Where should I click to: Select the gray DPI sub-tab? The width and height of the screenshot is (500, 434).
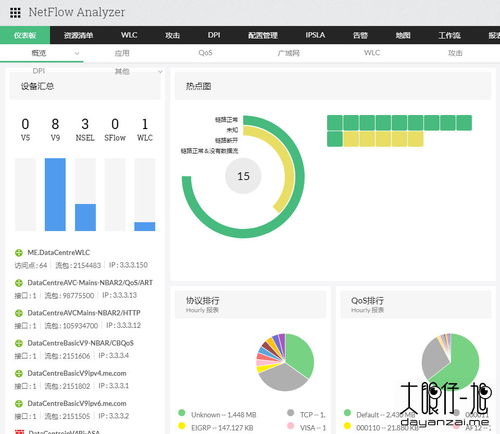(39, 71)
